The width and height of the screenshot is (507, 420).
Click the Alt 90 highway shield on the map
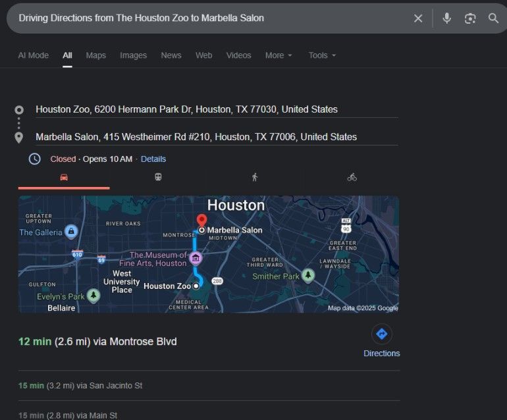click(x=346, y=226)
